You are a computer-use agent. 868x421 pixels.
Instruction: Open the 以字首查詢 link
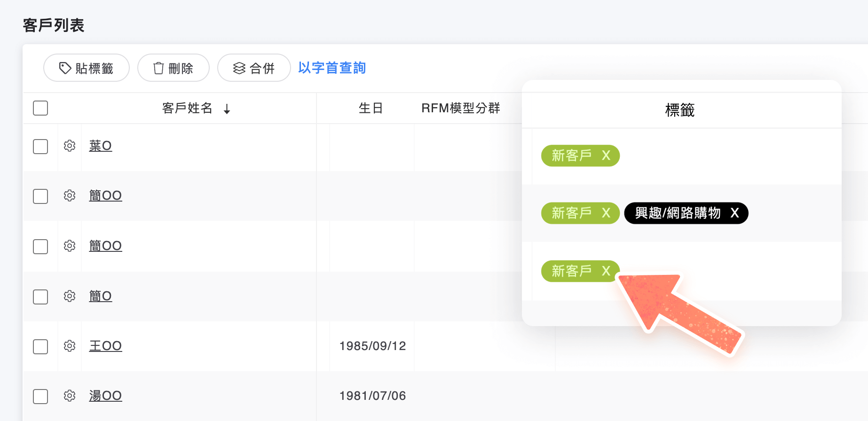pyautogui.click(x=332, y=68)
